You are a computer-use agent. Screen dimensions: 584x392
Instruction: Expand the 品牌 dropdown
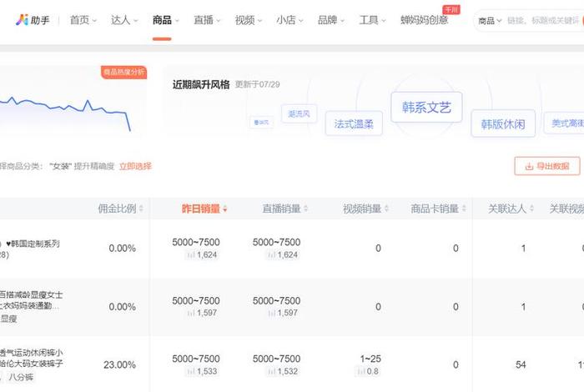[330, 20]
